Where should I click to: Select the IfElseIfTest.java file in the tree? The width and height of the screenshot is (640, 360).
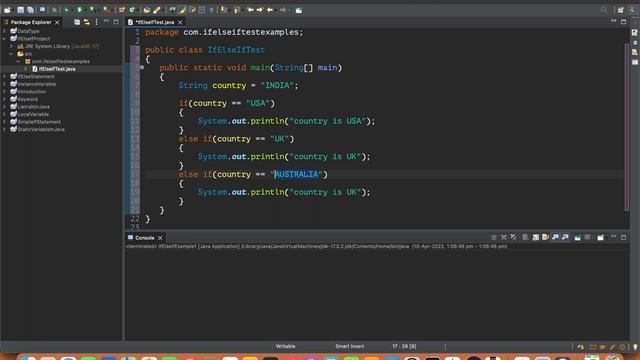click(x=57, y=69)
